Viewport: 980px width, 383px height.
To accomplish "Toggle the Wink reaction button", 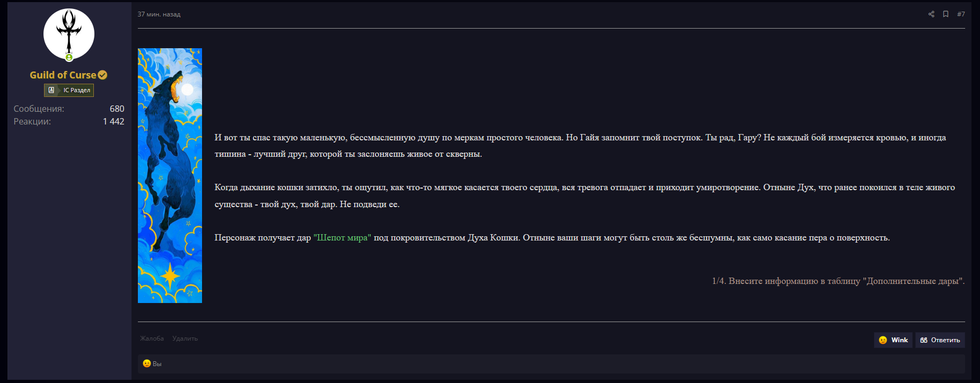I will click(x=894, y=340).
